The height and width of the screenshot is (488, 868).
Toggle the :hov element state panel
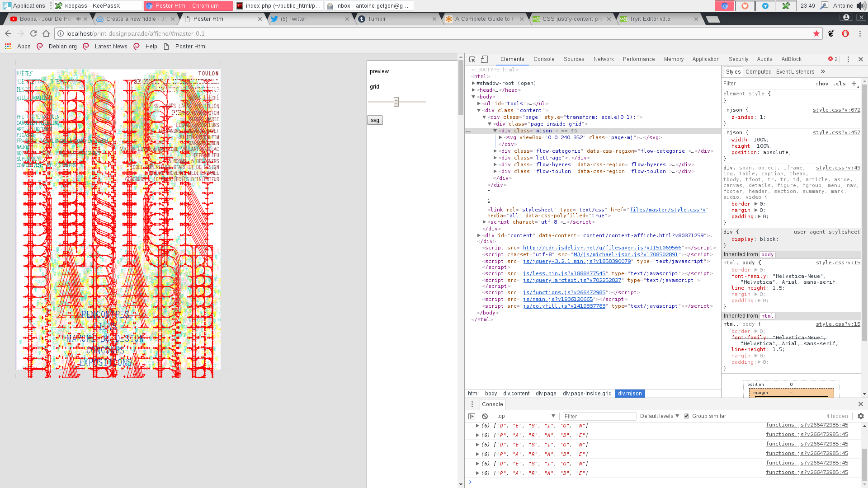(821, 84)
